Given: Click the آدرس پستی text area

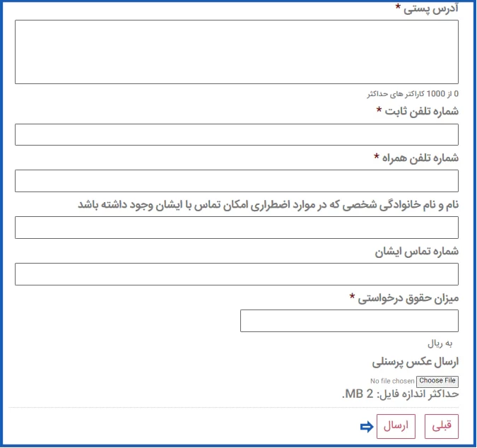Looking at the screenshot, I should tap(236, 52).
